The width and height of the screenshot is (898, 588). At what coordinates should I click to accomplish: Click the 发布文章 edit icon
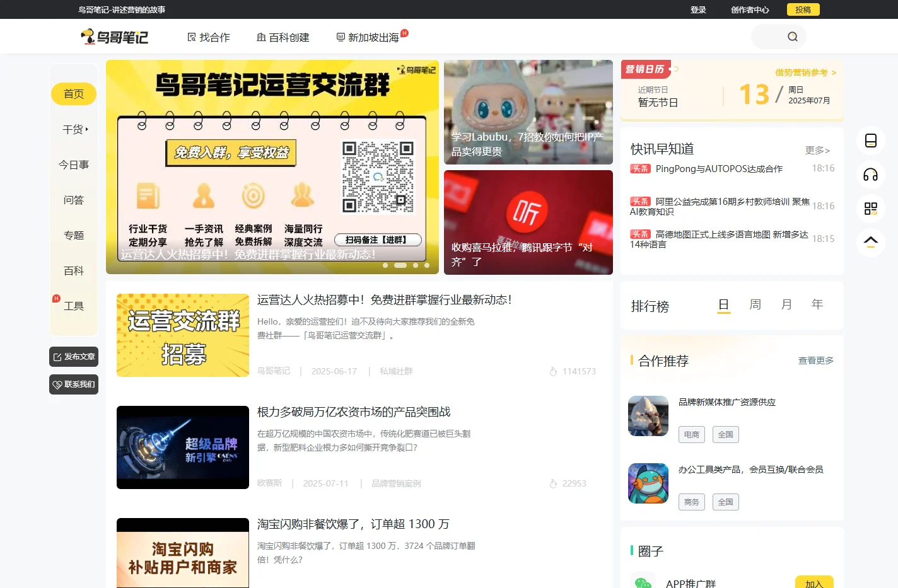pos(57,357)
